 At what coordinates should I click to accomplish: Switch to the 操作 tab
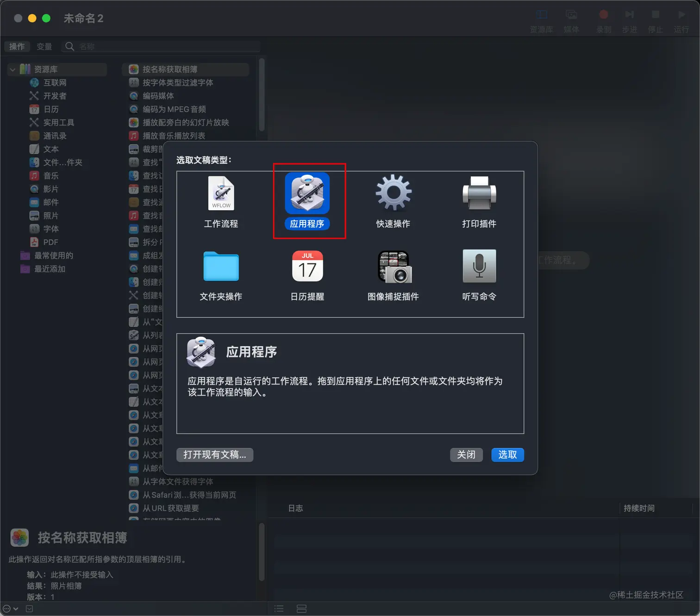(17, 46)
